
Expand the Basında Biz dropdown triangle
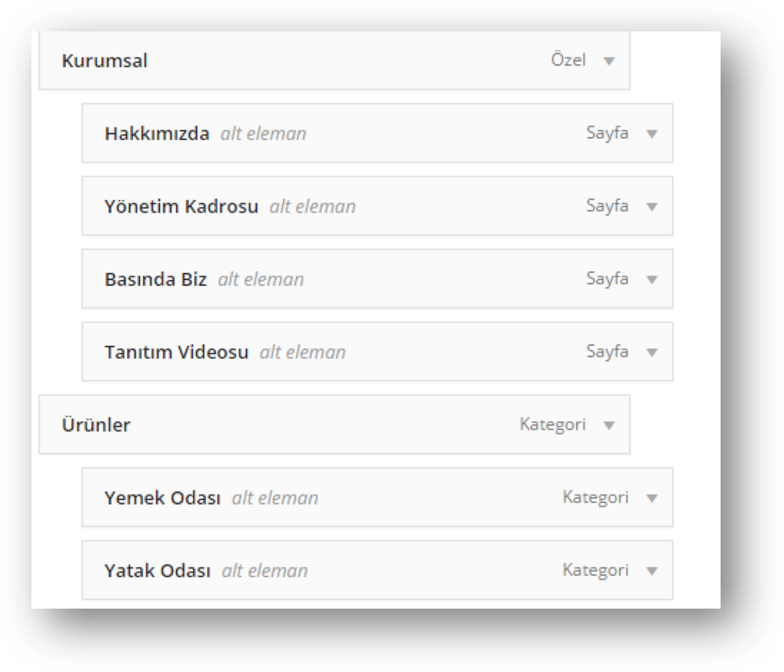652,280
